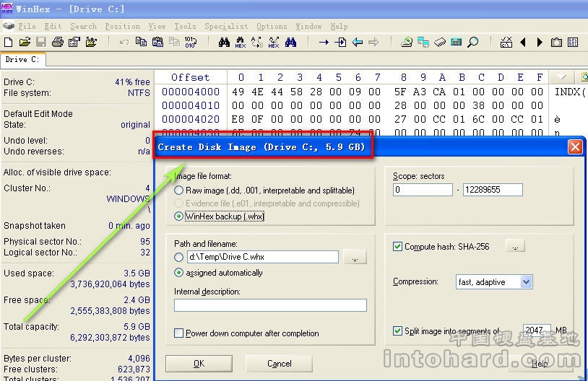
Task: Select WinHex backup (.whx) radio button
Action: click(x=178, y=216)
